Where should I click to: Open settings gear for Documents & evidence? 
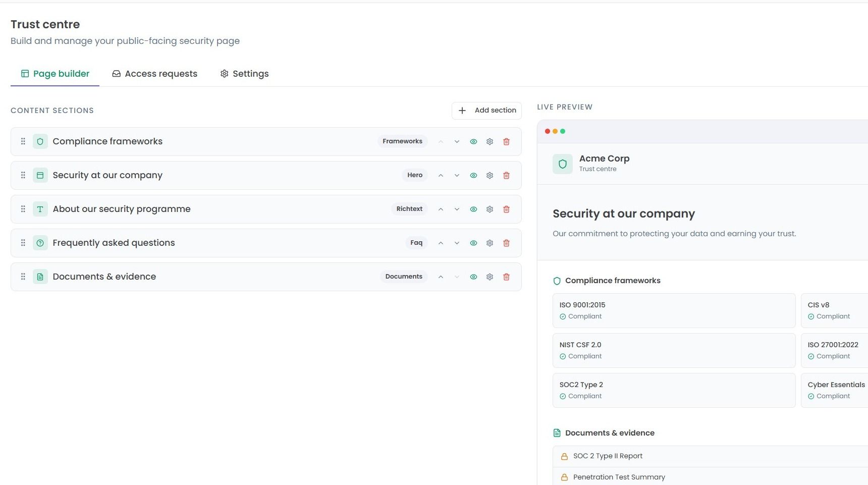pos(490,277)
